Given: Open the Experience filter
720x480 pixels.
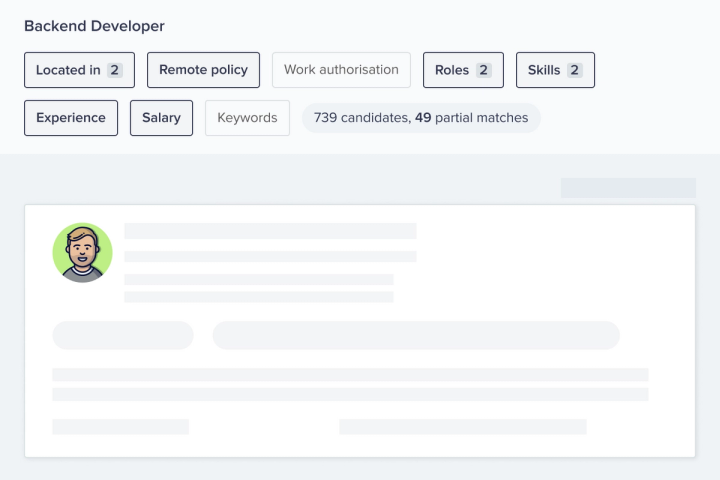Looking at the screenshot, I should click(71, 118).
